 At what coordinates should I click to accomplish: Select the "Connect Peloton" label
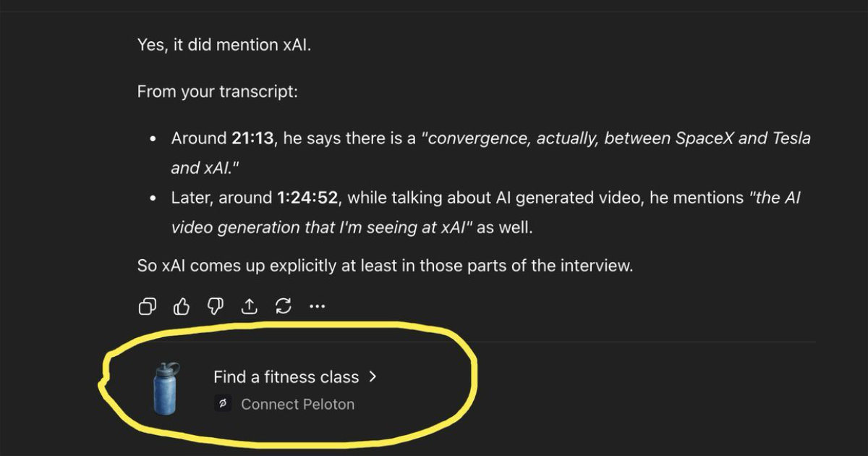pyautogui.click(x=297, y=404)
